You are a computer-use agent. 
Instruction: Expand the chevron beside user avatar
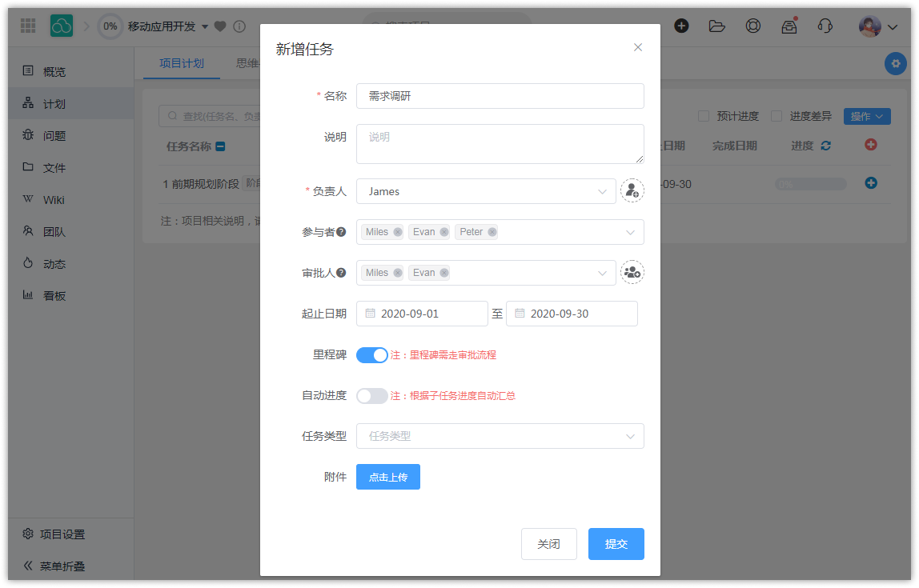click(x=893, y=27)
